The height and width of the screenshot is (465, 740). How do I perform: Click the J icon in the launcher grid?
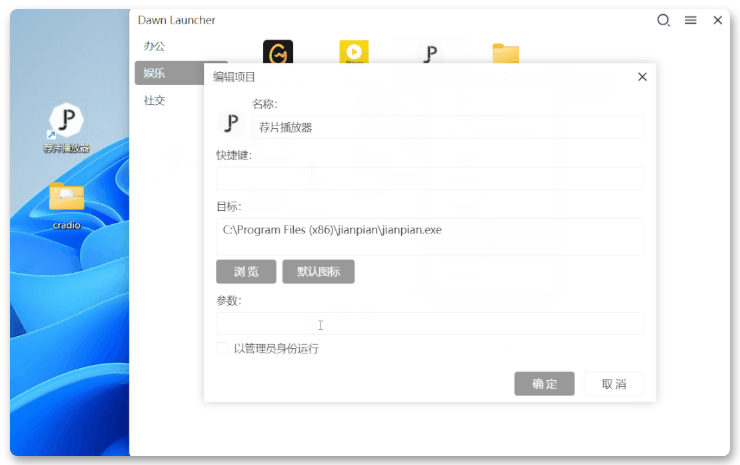(429, 54)
